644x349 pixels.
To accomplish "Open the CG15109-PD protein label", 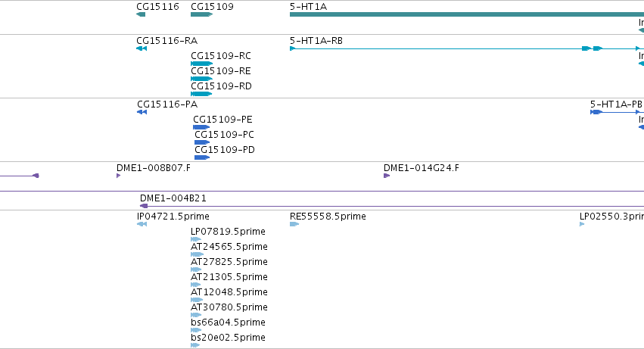I will (x=225, y=150).
